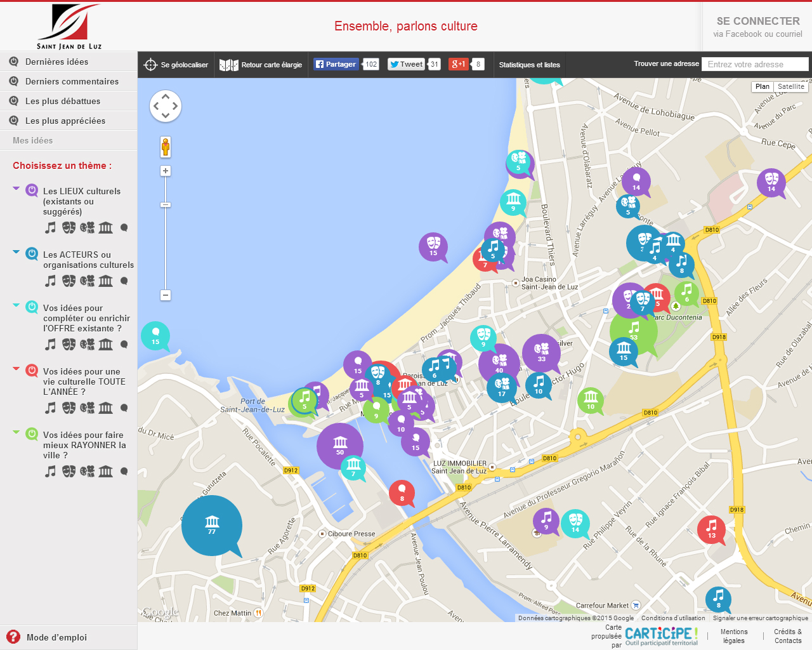Image resolution: width=812 pixels, height=650 pixels.
Task: Click the address search input field
Action: [x=755, y=64]
